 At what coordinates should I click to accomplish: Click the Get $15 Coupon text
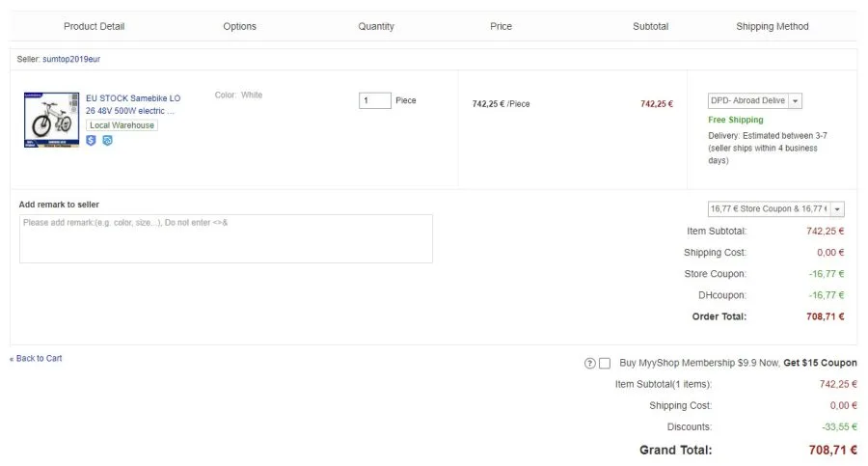click(x=820, y=364)
